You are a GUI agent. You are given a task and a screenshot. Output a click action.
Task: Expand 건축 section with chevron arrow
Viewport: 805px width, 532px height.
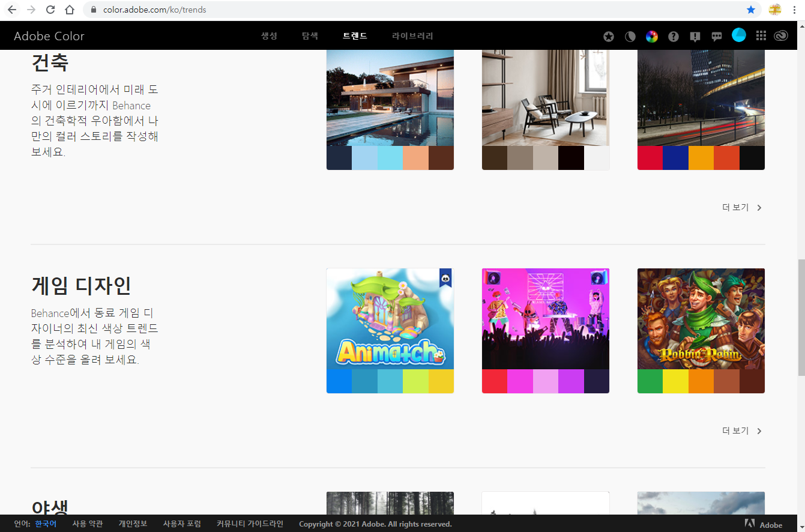click(759, 208)
